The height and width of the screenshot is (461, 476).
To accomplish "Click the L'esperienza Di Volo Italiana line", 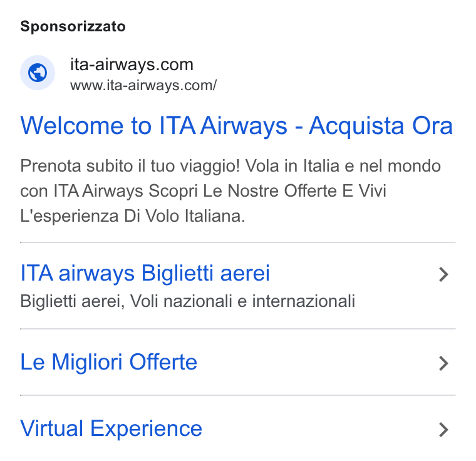I will pyautogui.click(x=132, y=216).
